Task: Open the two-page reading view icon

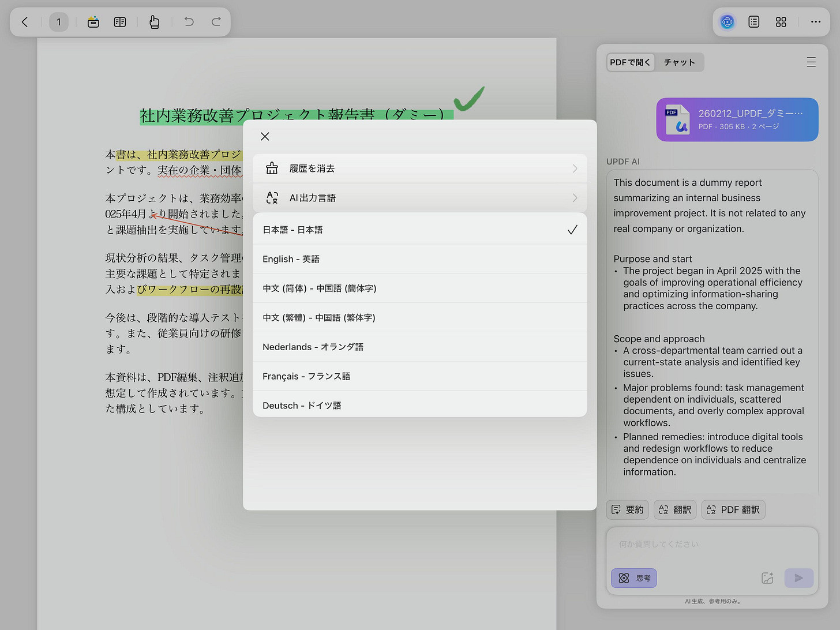Action: pyautogui.click(x=120, y=22)
